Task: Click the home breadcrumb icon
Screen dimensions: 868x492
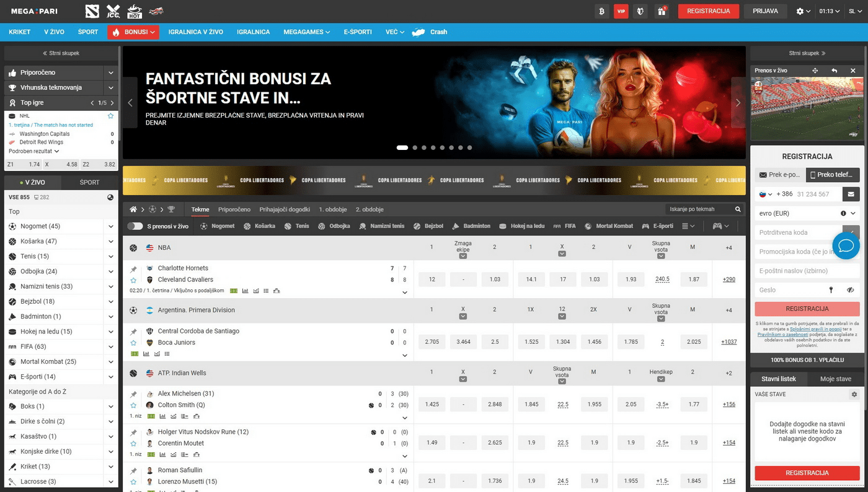Action: point(133,209)
